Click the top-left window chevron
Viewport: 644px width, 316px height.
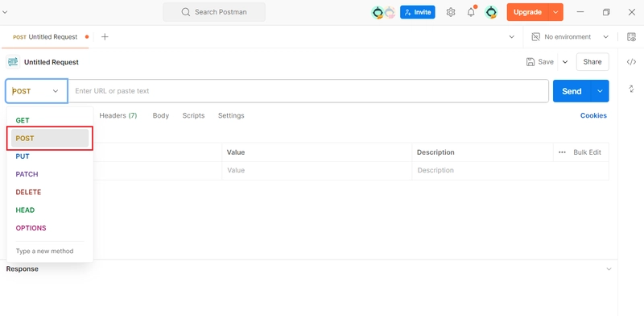[5, 12]
